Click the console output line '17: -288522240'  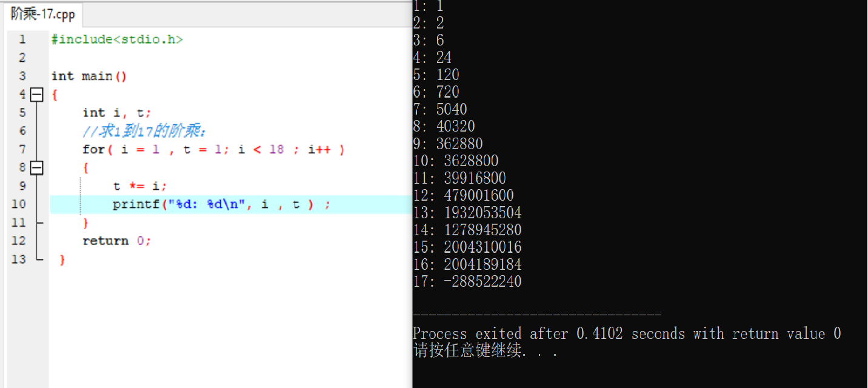point(467,281)
